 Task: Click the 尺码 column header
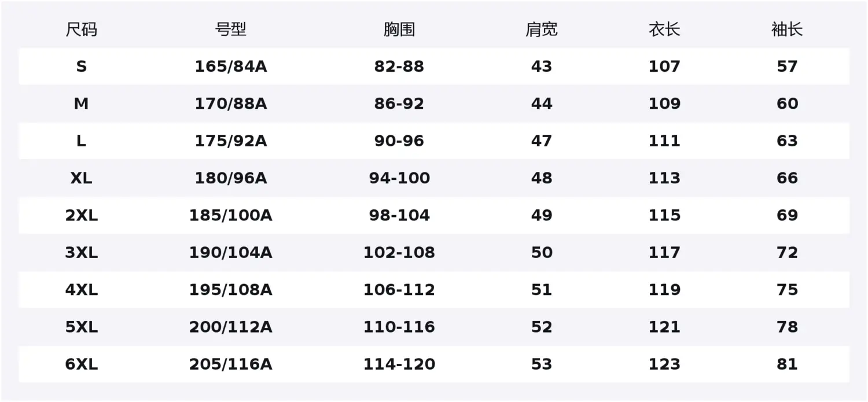[81, 29]
